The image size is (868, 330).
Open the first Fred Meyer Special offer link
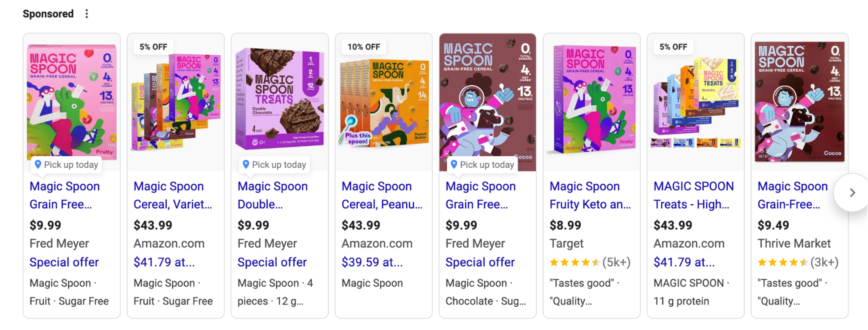(64, 262)
